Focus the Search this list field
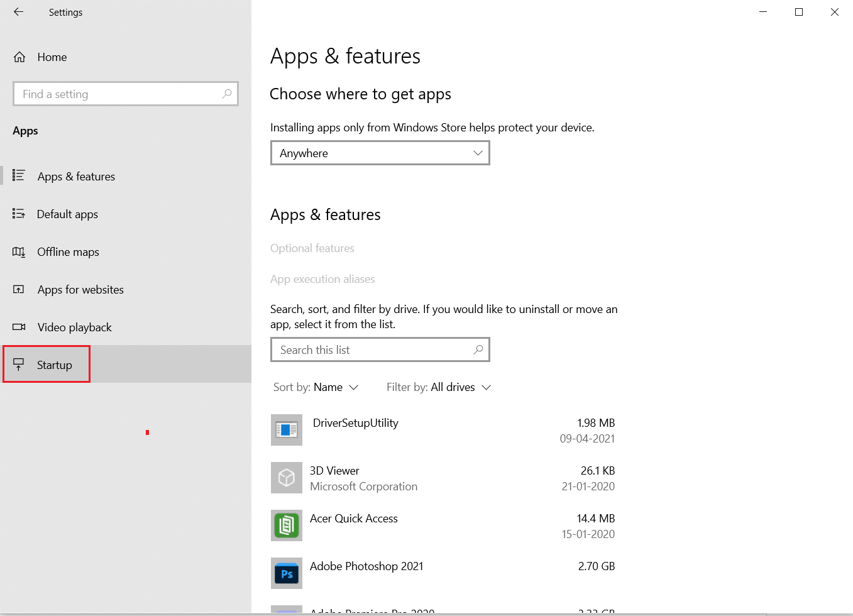Viewport: 853px width, 616px height. 371,350
